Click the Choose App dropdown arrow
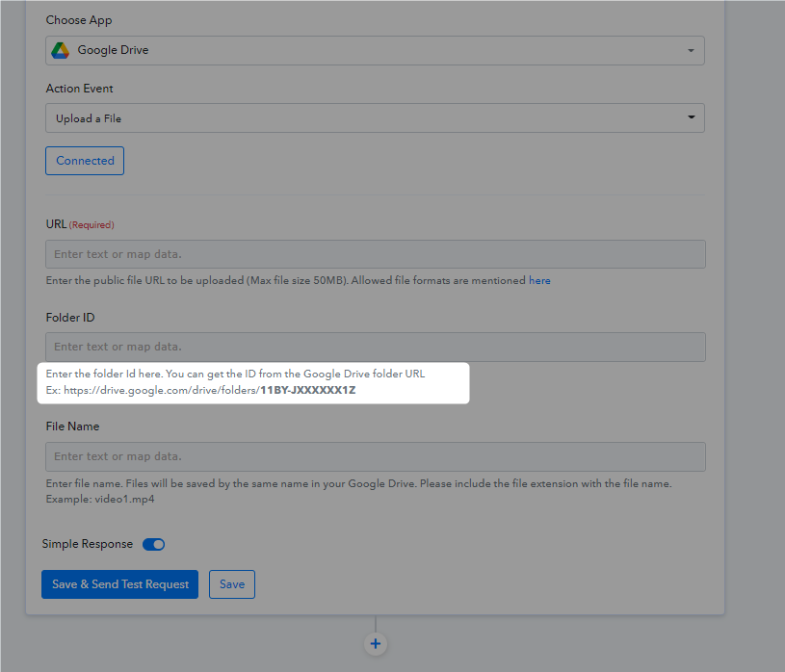 click(x=691, y=50)
